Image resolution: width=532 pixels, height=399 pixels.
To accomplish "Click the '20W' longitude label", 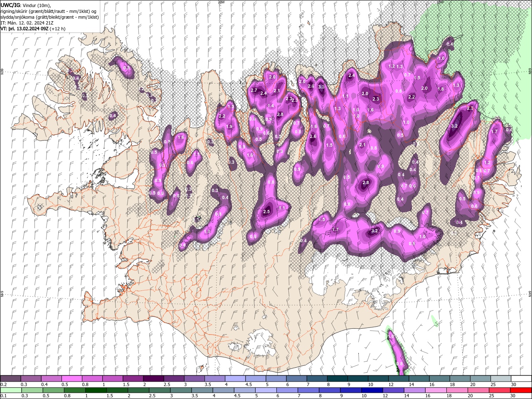I will coord(221,2).
